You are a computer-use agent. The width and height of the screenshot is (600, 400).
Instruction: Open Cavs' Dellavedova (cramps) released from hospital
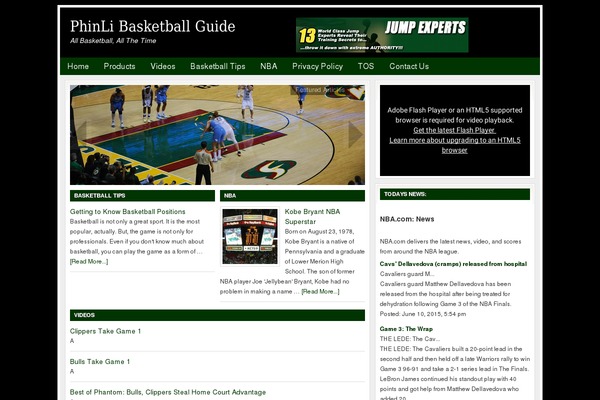click(453, 264)
